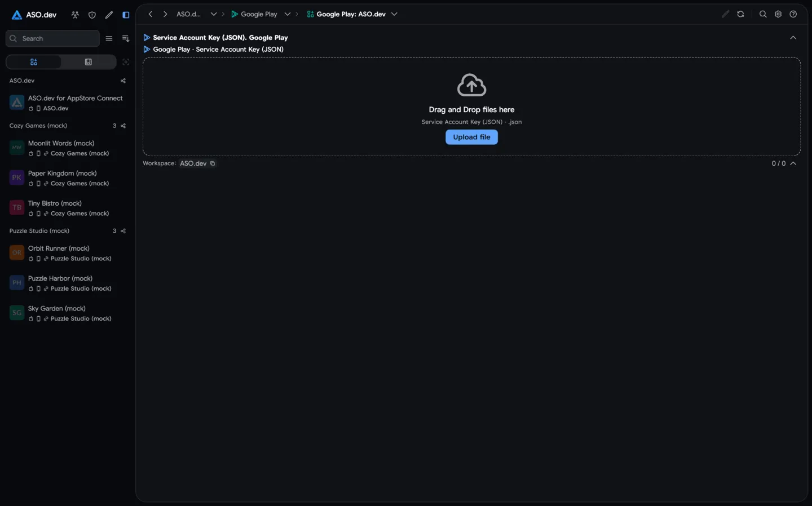Click the shield security icon
812x506 pixels.
tap(92, 15)
